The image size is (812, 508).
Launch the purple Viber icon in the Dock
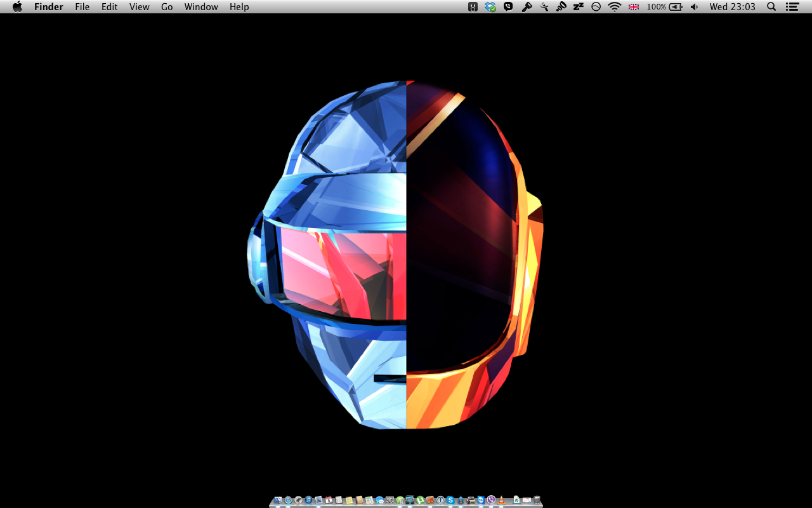click(491, 500)
